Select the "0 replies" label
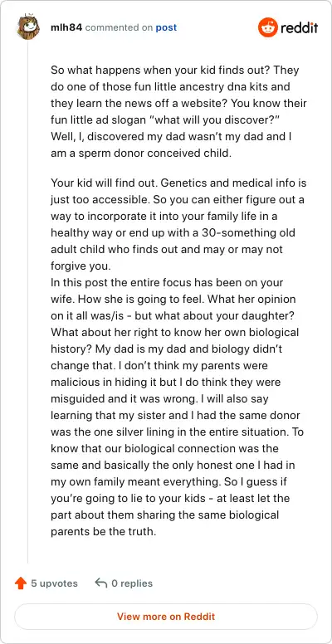 pos(132,583)
